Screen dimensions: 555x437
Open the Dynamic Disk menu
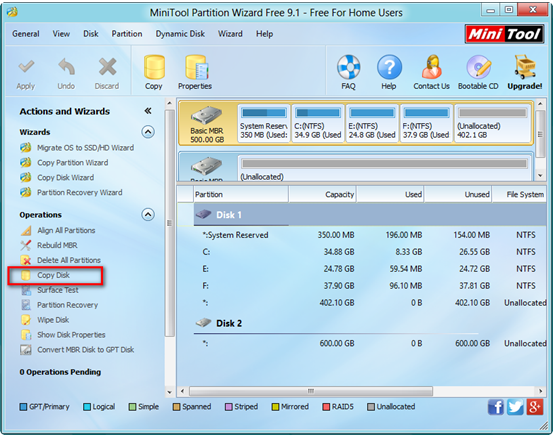[180, 34]
